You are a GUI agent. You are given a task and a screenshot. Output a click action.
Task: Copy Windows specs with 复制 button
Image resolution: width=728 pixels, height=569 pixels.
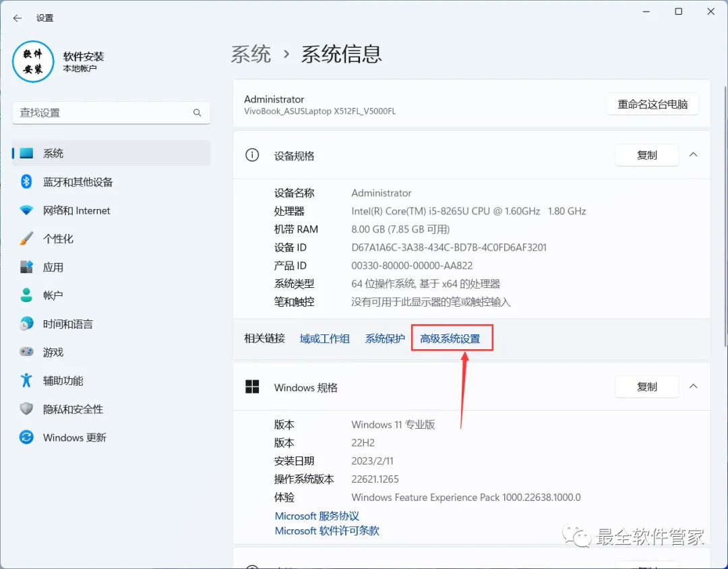point(646,387)
